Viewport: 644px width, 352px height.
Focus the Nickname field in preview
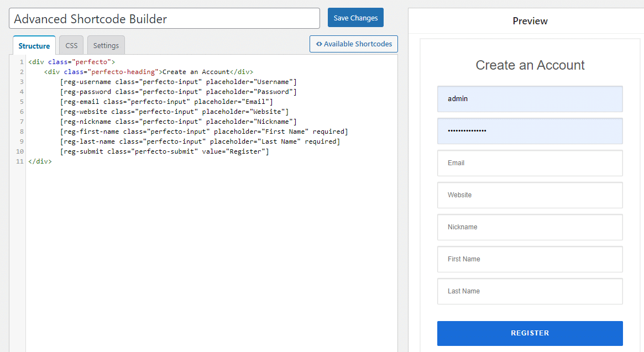pos(530,227)
